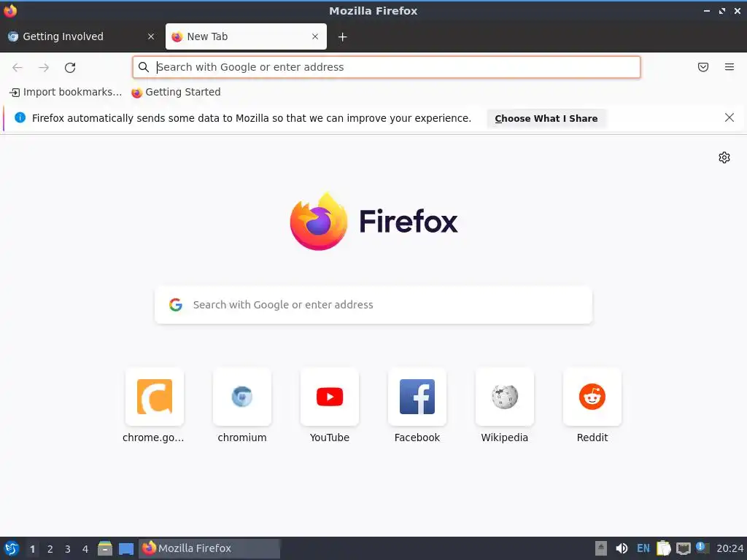Image resolution: width=747 pixels, height=560 pixels.
Task: Switch to workspace 4
Action: click(85, 549)
